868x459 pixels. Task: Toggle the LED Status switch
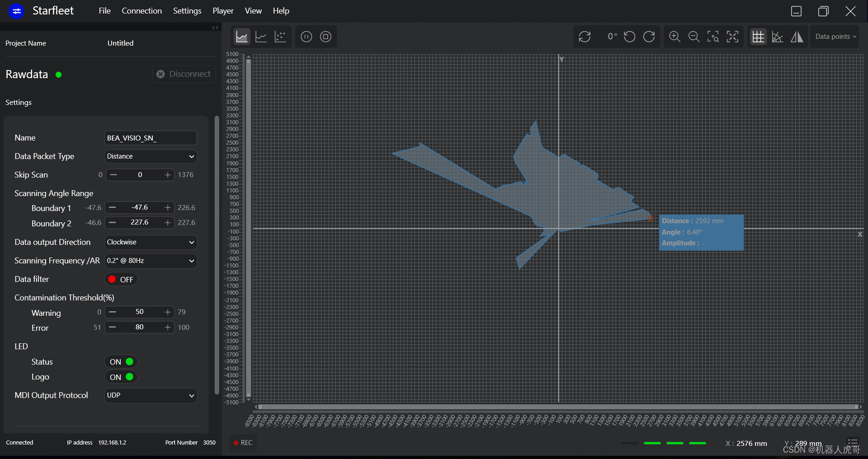coord(121,362)
